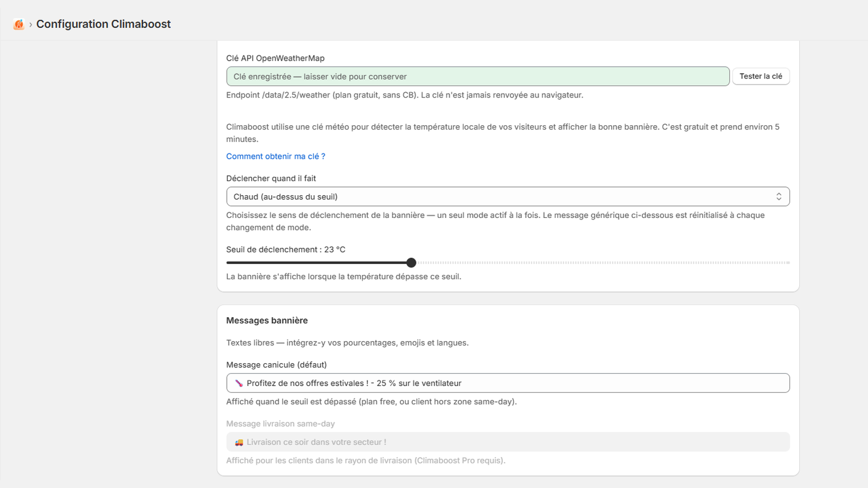Click the 'Déclencher quand il fait' label
Viewport: 868px width, 488px height.
(x=271, y=178)
